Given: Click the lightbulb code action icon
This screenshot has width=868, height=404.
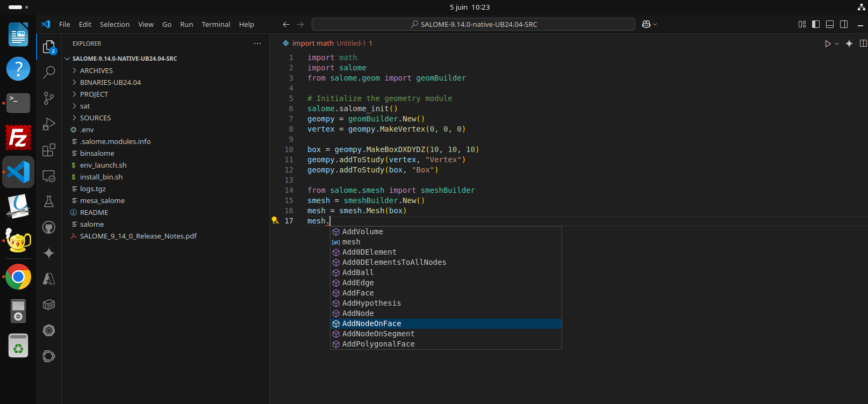Looking at the screenshot, I should pos(275,220).
